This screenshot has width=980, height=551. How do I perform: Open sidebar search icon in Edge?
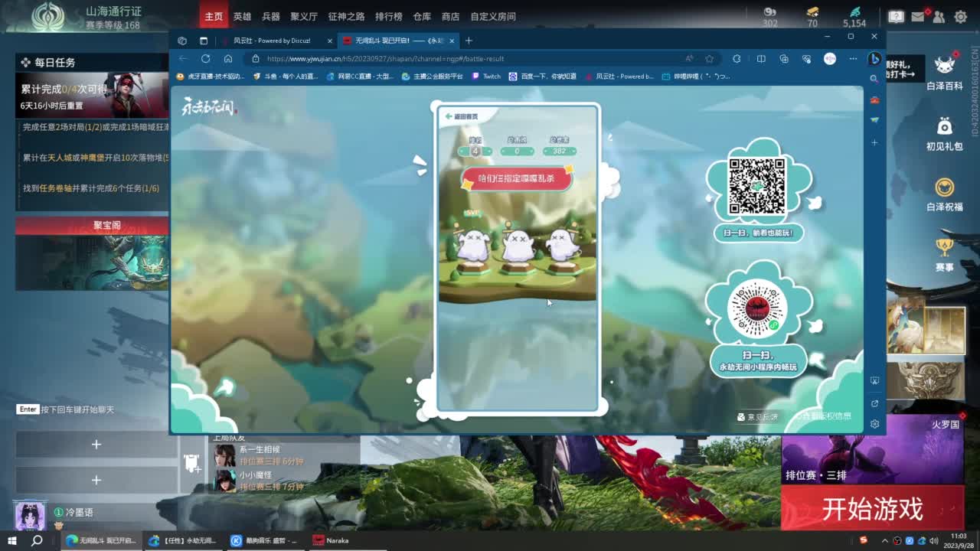point(874,79)
